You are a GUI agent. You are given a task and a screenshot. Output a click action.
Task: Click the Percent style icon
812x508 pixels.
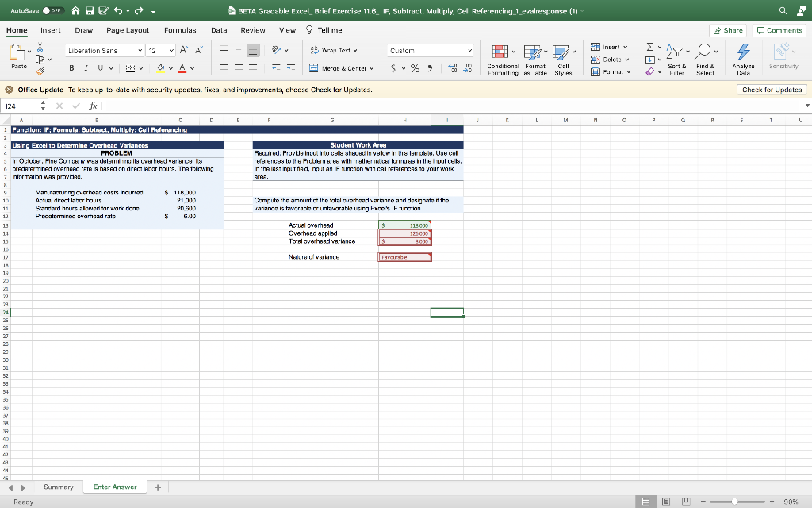415,67
